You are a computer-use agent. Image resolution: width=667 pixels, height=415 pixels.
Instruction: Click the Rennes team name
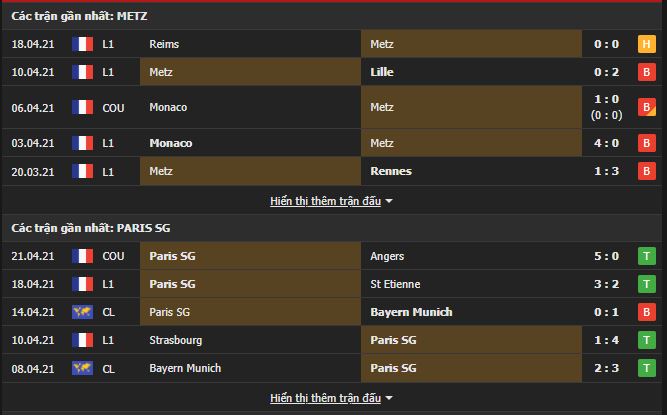pyautogui.click(x=390, y=171)
